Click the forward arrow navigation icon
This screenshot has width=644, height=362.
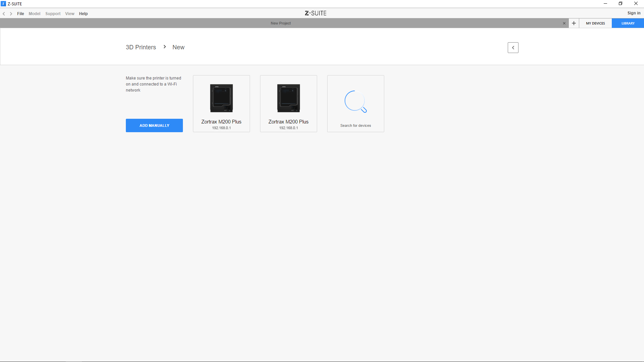pyautogui.click(x=11, y=14)
